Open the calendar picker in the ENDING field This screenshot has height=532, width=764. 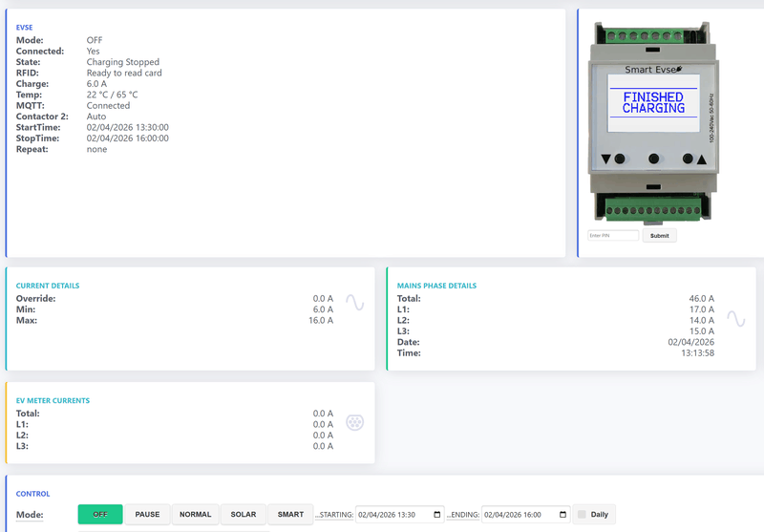click(x=562, y=515)
